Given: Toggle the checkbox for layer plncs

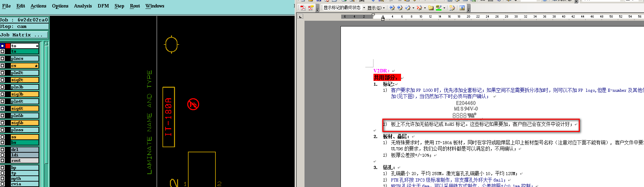Looking at the screenshot, I should coord(2,58).
